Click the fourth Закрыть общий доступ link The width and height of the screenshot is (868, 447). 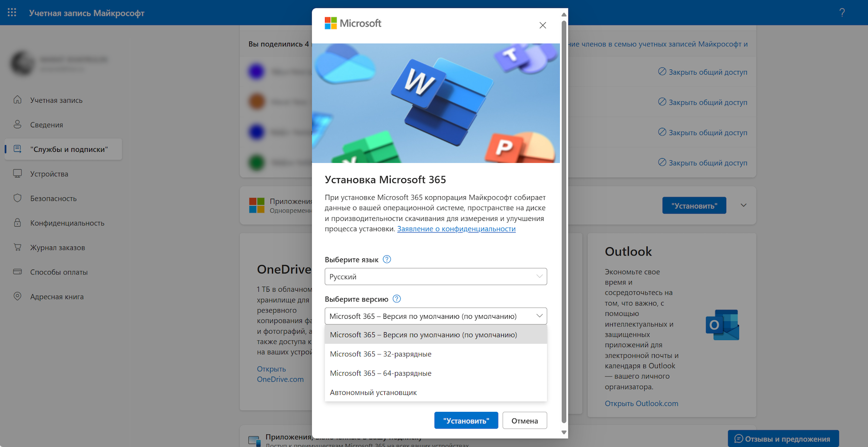coord(703,163)
